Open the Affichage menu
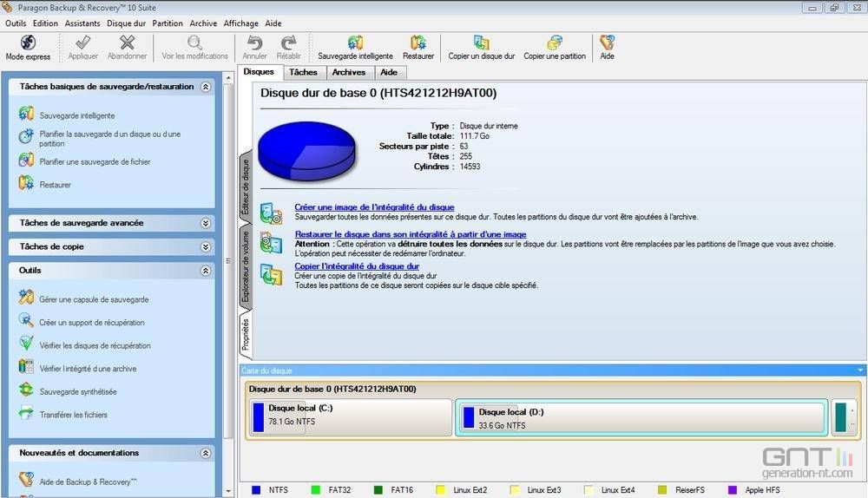 (x=240, y=23)
